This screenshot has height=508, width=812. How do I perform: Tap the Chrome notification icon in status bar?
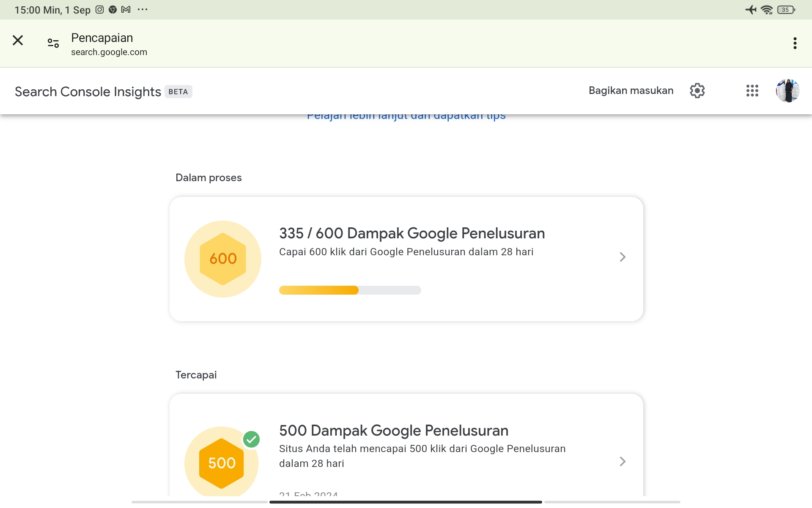112,10
